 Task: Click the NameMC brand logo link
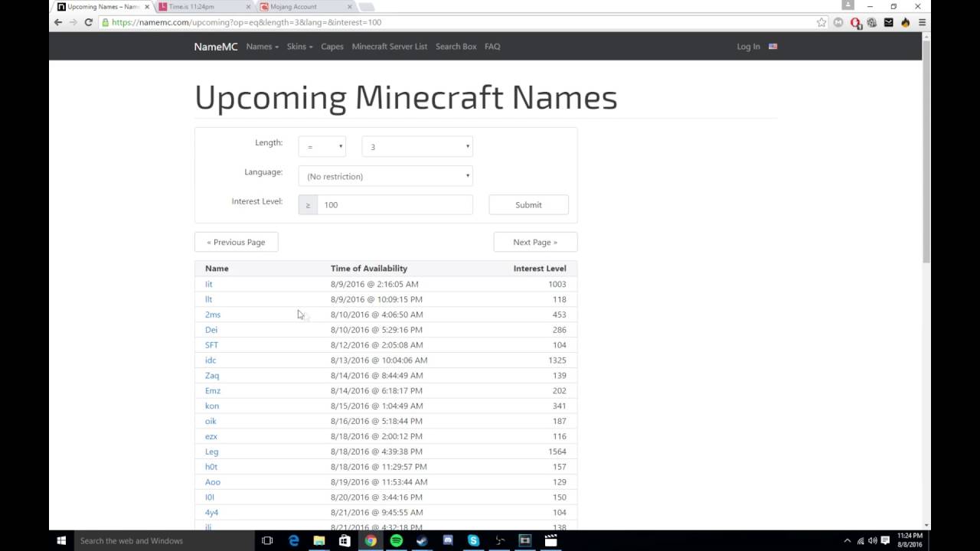pyautogui.click(x=216, y=47)
